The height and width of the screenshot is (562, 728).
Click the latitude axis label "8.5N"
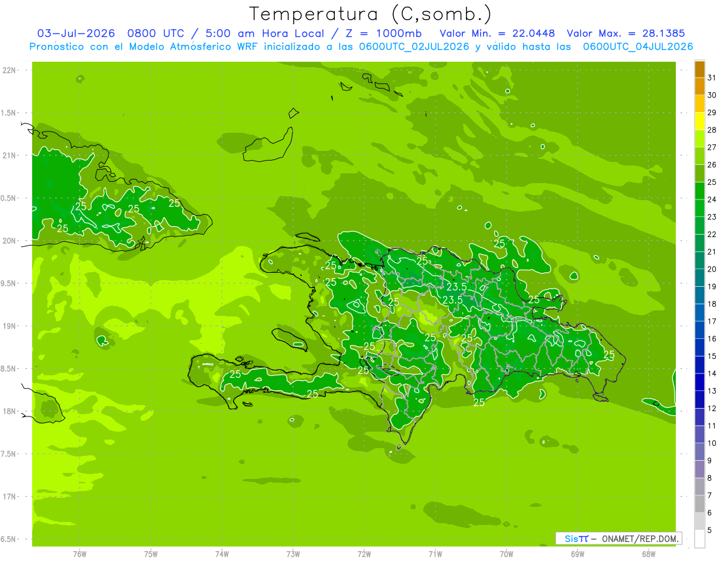tap(8, 369)
